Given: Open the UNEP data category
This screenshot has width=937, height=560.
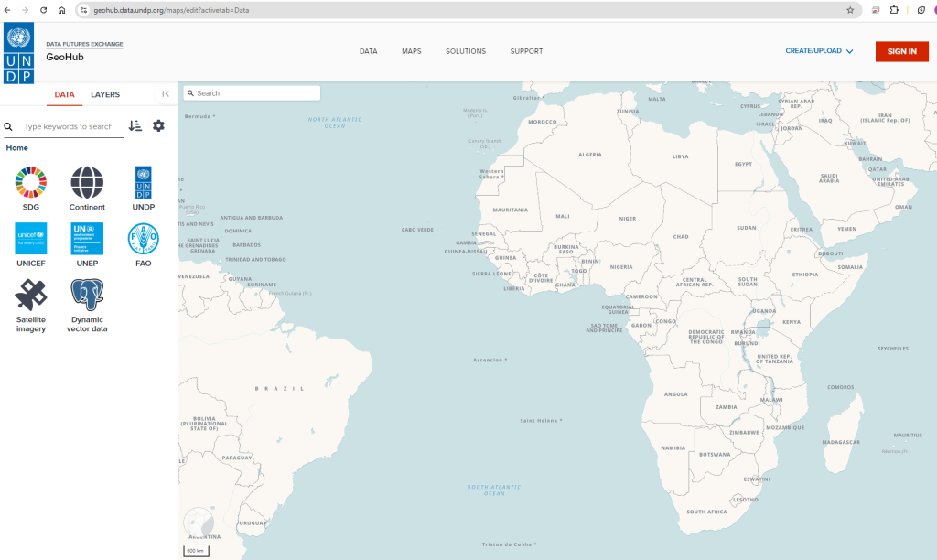Looking at the screenshot, I should click(x=87, y=239).
